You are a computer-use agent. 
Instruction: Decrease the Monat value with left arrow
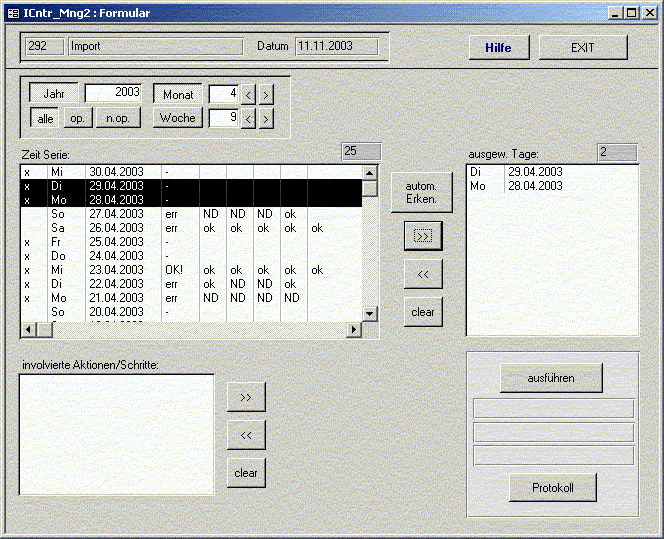click(x=249, y=94)
